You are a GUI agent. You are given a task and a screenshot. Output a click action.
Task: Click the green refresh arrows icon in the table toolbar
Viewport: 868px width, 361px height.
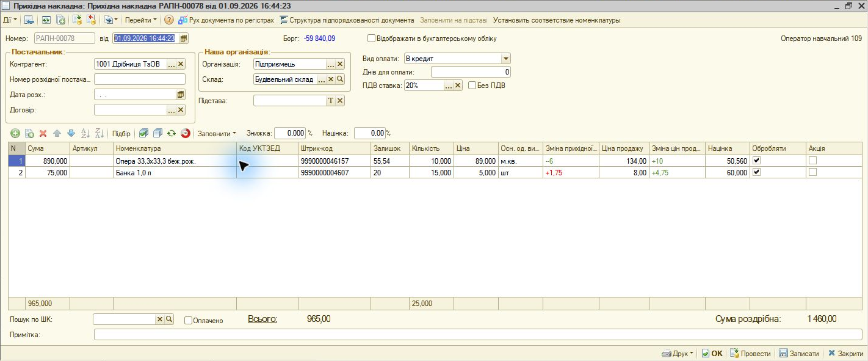(172, 133)
